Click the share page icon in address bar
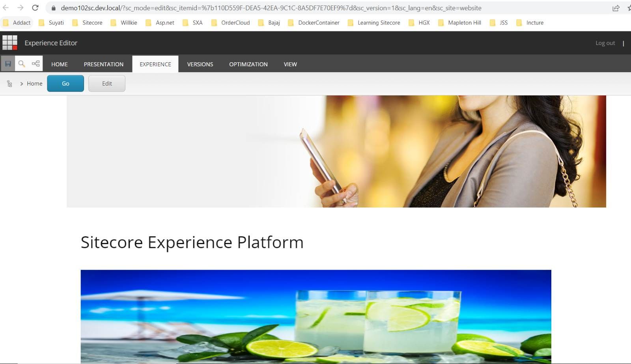 pyautogui.click(x=616, y=8)
